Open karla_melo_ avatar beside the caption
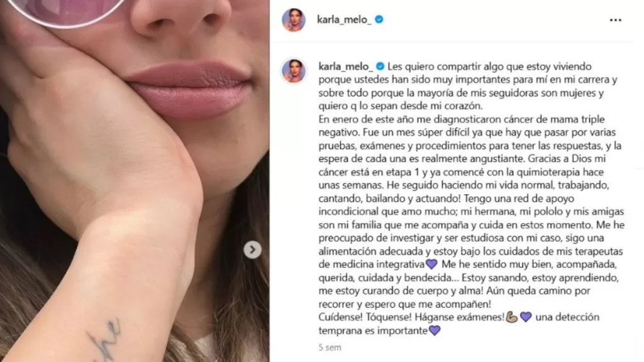The height and width of the screenshot is (362, 644). click(x=293, y=70)
